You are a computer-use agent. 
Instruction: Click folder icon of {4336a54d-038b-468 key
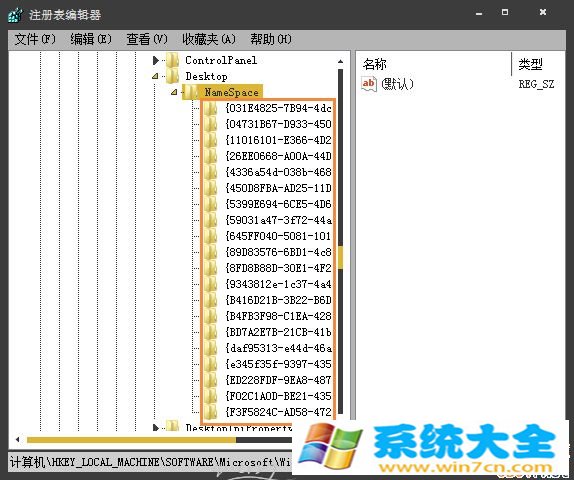click(x=210, y=172)
